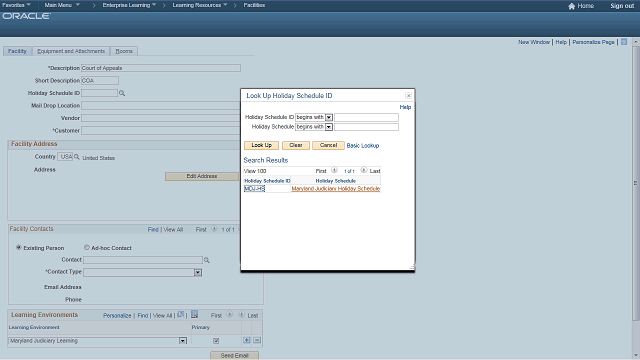Click the Edit Address button
This screenshot has height=360, width=640.
(202, 176)
